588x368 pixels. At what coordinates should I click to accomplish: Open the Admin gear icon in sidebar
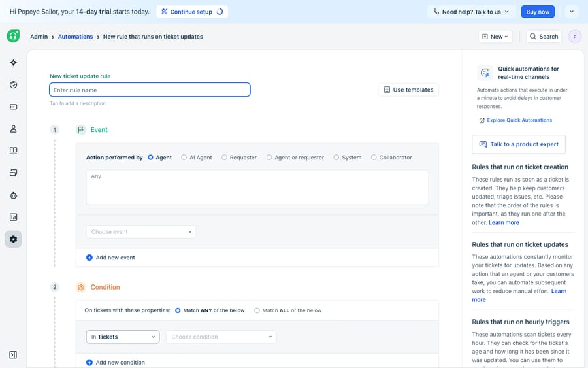pyautogui.click(x=14, y=239)
